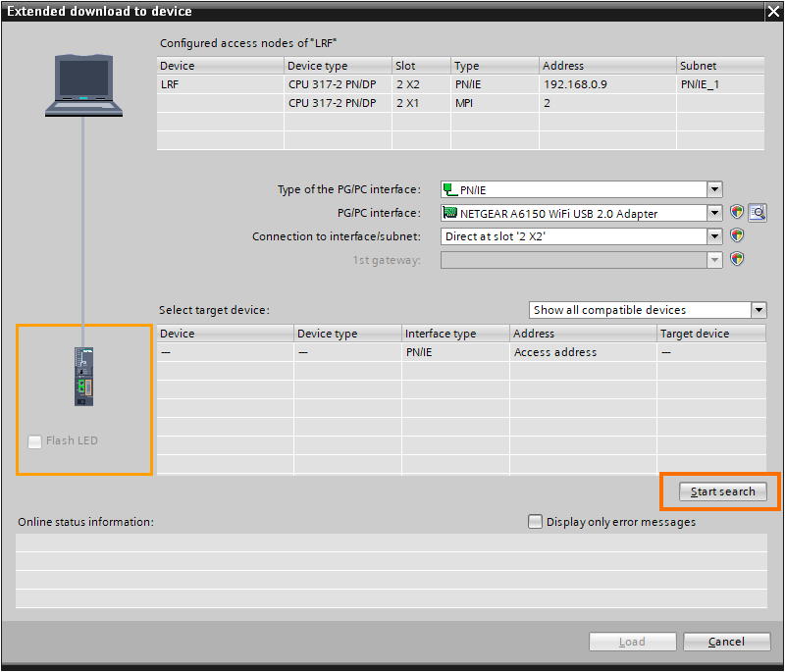Toggle Flash LED off after enabling
785x672 pixels.
tap(34, 440)
